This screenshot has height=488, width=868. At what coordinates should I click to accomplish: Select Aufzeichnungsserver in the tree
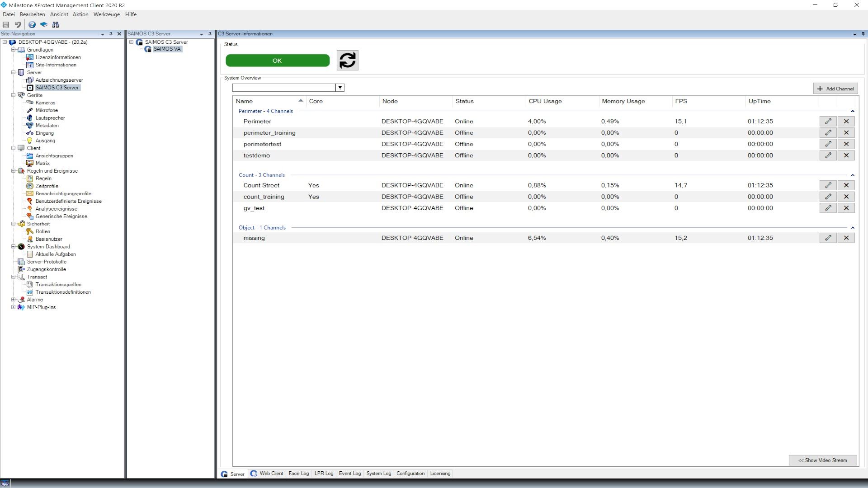click(x=59, y=80)
